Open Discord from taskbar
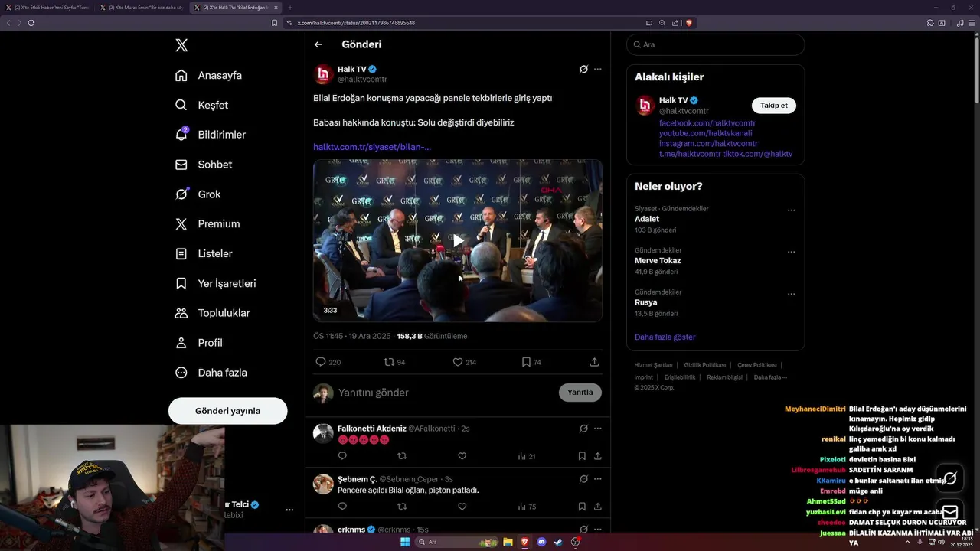Viewport: 980px width, 551px height. 541,542
